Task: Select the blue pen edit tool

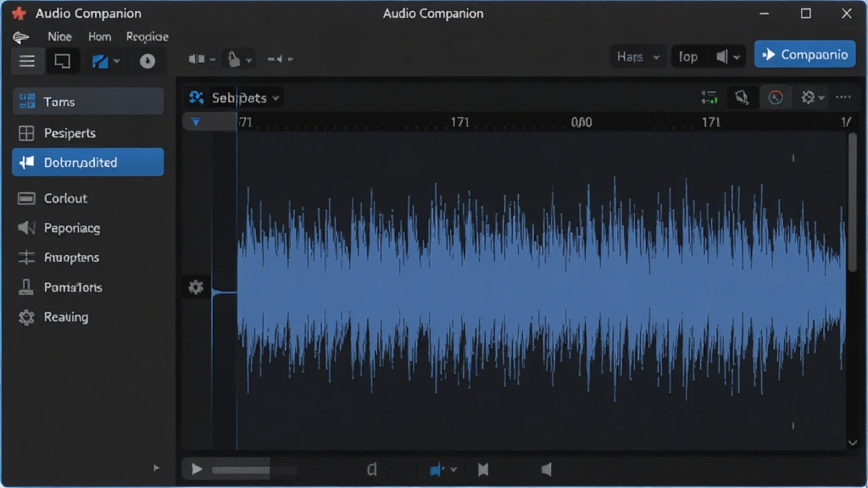Action: pyautogui.click(x=100, y=61)
